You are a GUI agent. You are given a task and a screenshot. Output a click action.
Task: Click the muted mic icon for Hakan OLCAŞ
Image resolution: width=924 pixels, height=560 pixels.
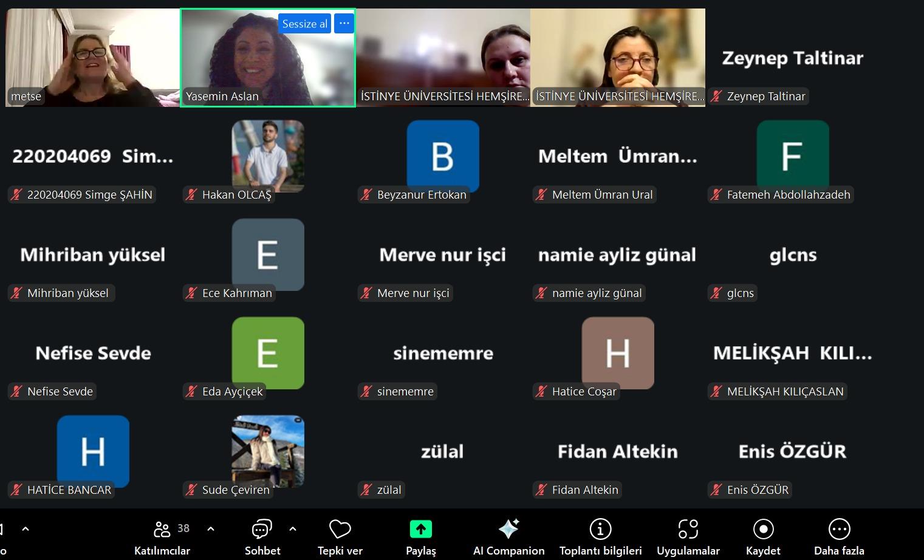192,194
